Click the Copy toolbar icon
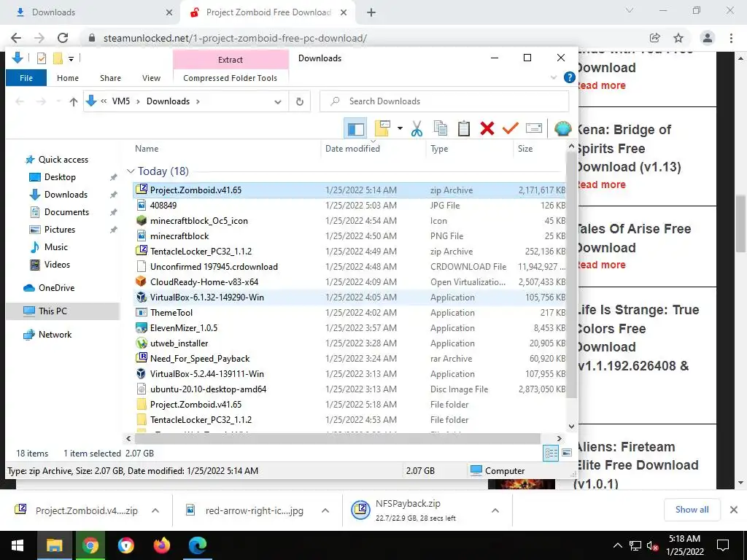 [x=440, y=128]
